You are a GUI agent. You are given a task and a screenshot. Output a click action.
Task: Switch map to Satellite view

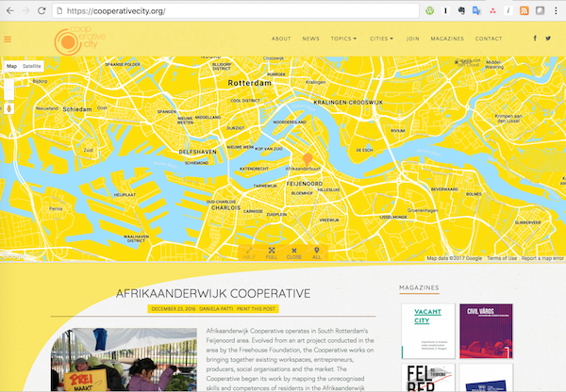point(32,66)
